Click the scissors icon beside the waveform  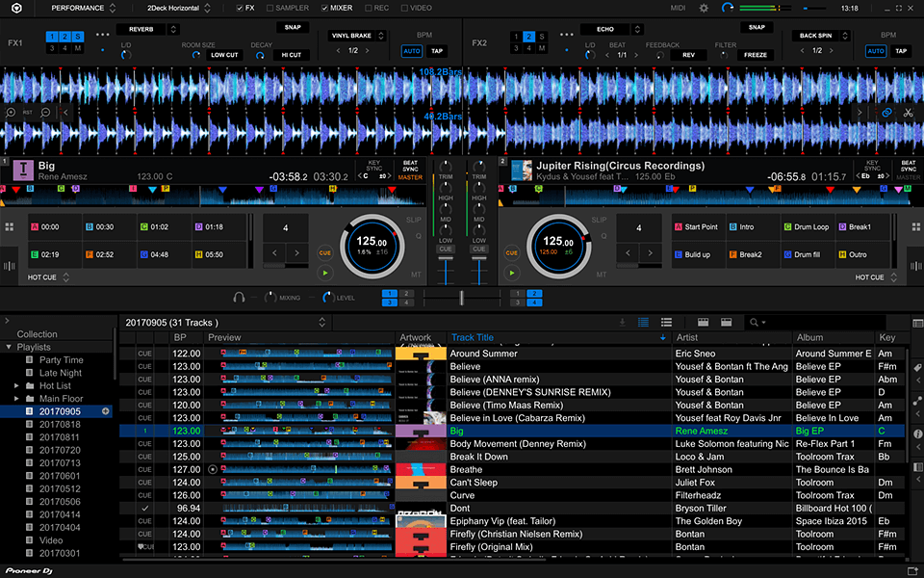(x=907, y=113)
